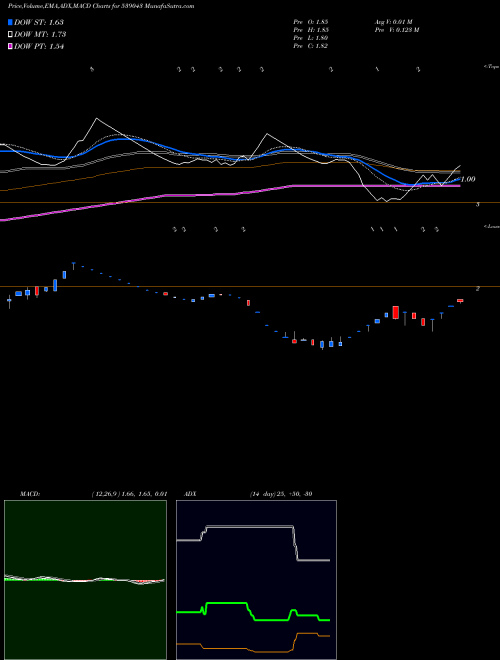Screen dimensions: 500x660
Task: Click the last red candlestick on the right
Action: pyautogui.click(x=460, y=301)
